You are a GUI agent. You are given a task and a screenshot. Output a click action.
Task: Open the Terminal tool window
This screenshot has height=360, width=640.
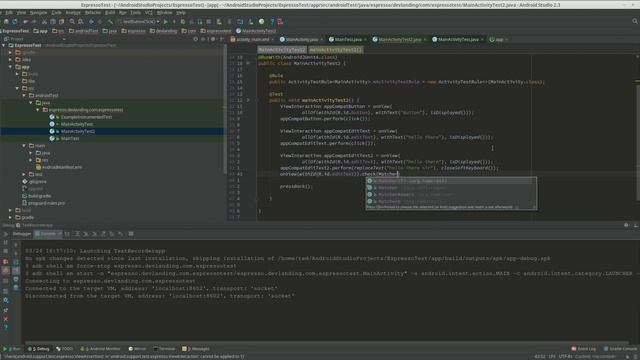[x=164, y=349]
